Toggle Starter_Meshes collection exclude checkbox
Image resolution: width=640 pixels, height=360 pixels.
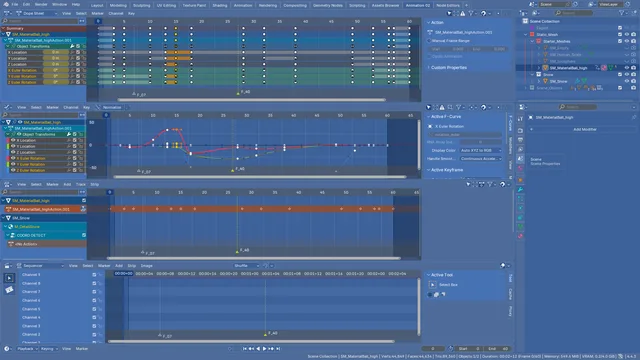point(620,41)
